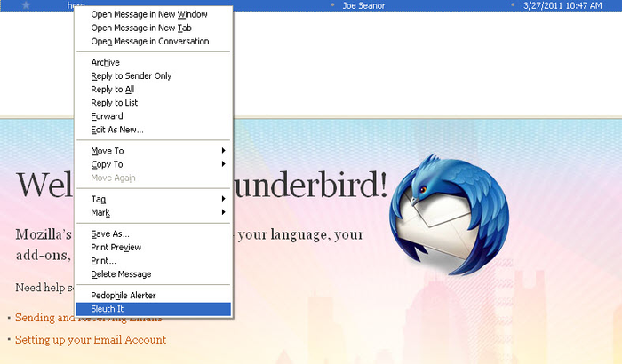
Task: Select Reply to List
Action: 153,103
